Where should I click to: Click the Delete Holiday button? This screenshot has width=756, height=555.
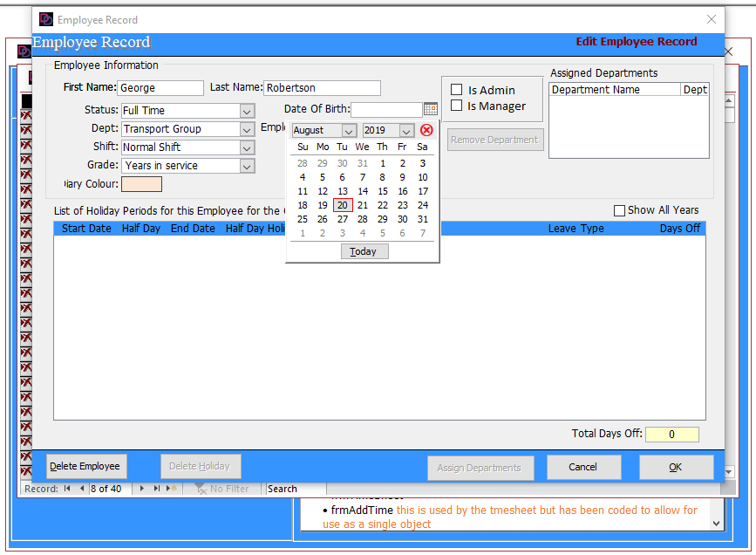click(201, 467)
